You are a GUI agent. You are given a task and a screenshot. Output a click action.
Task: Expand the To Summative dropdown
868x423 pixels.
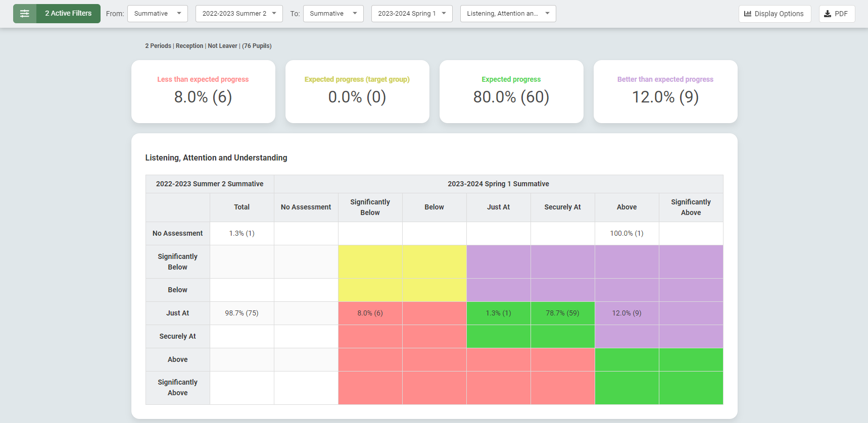click(x=333, y=14)
